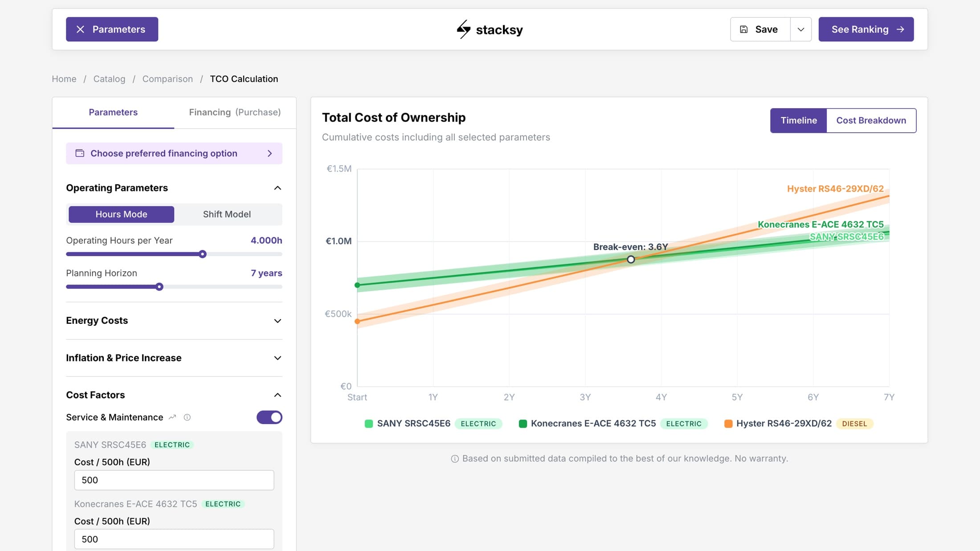
Task: Click the 4.000h operating hours value
Action: 266,241
